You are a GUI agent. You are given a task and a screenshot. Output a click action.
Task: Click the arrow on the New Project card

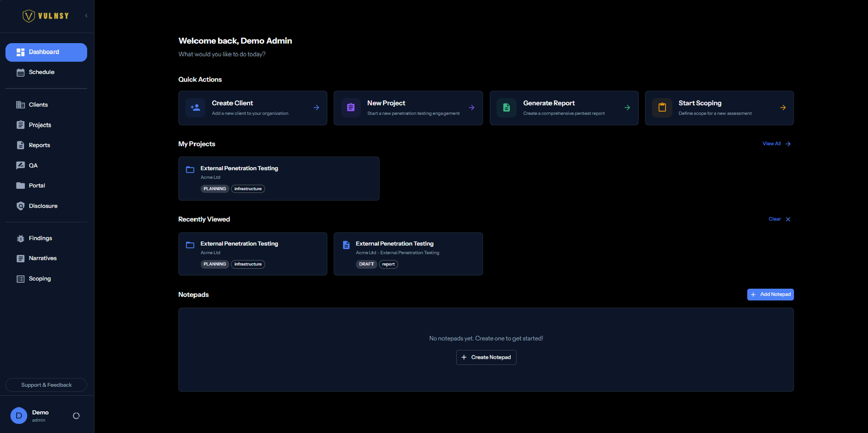tap(472, 108)
